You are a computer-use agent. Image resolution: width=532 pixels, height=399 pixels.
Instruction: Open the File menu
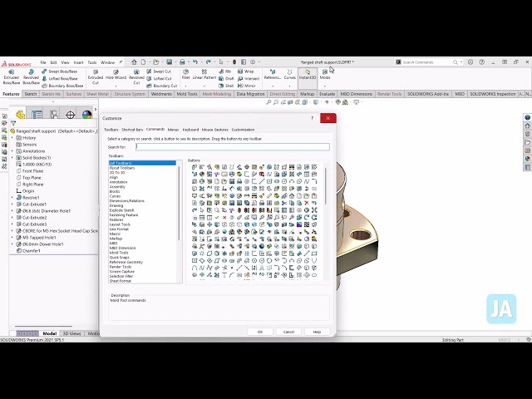[x=43, y=62]
